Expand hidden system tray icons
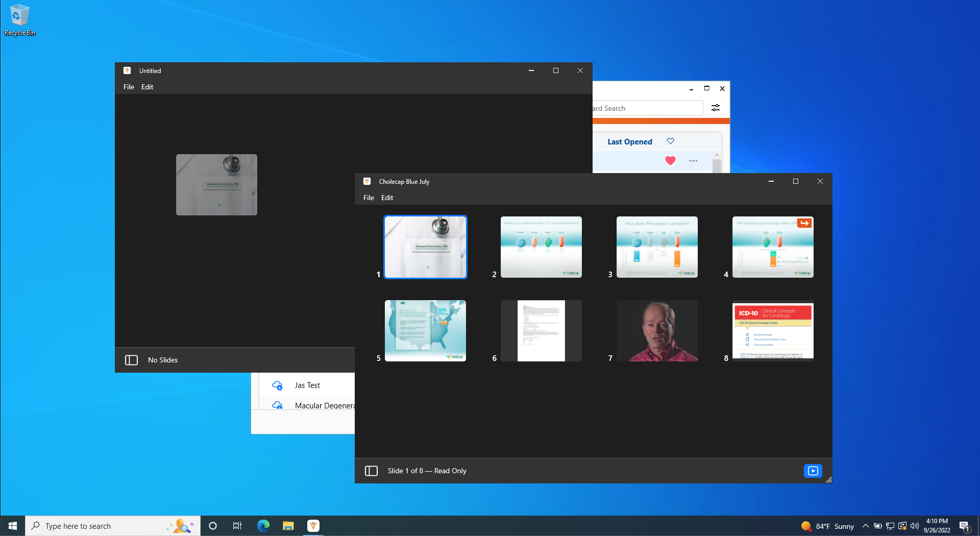The width and height of the screenshot is (980, 536). (x=865, y=526)
